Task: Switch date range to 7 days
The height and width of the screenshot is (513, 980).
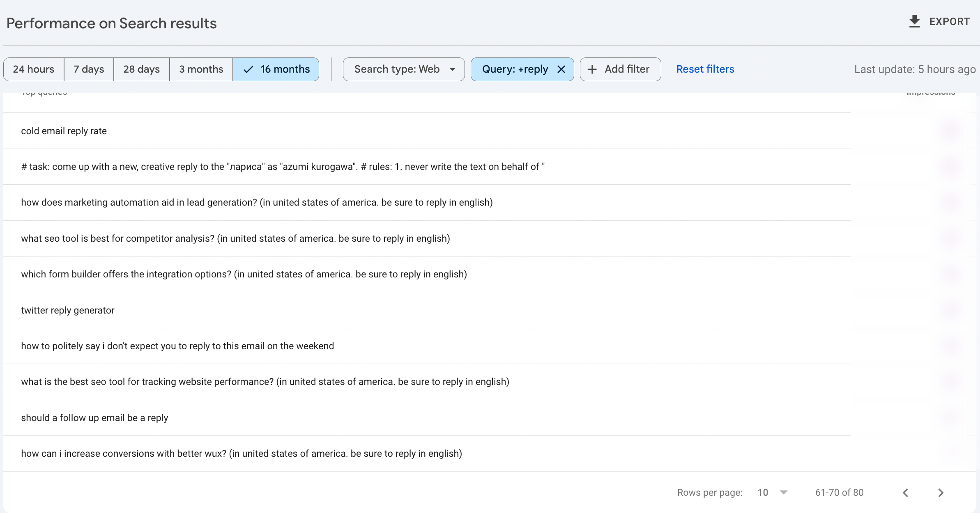Action: [x=89, y=69]
